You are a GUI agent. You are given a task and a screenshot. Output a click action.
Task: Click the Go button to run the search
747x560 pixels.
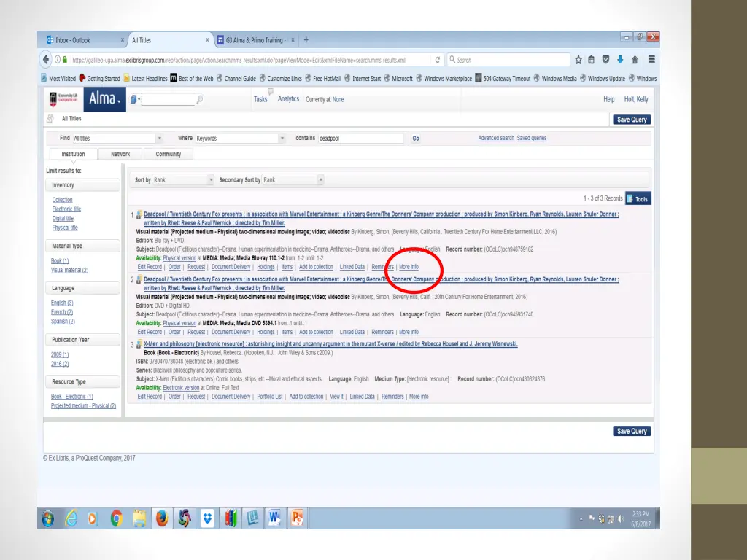coord(416,138)
